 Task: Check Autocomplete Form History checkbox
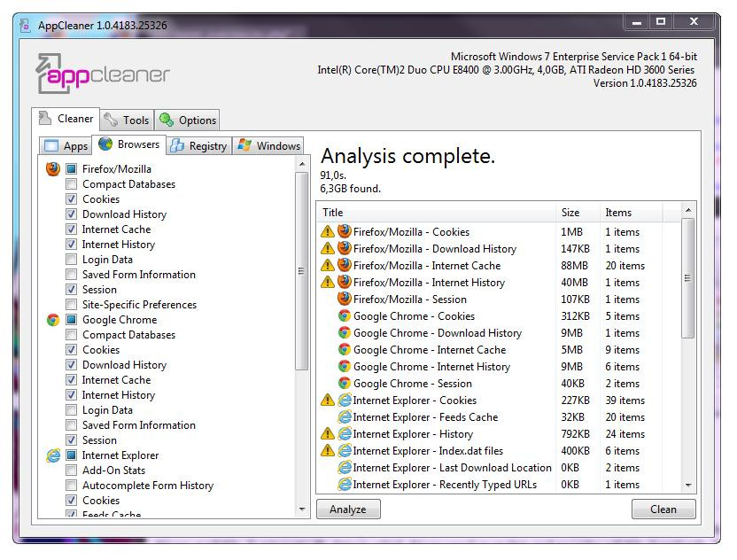72,486
